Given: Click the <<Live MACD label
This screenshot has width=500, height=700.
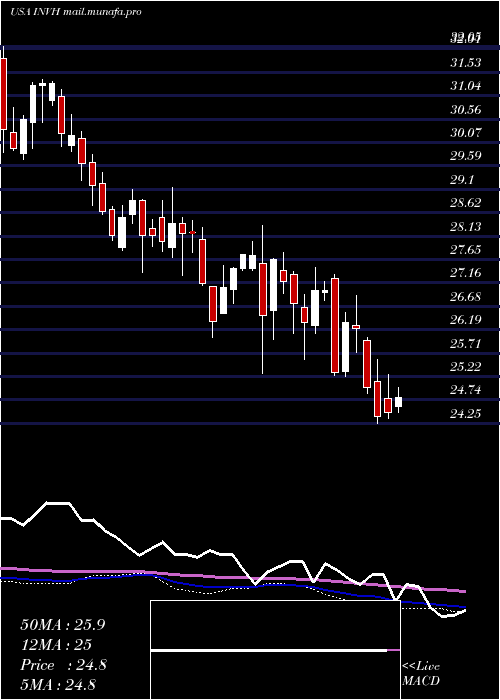Looking at the screenshot, I should coord(421,673).
